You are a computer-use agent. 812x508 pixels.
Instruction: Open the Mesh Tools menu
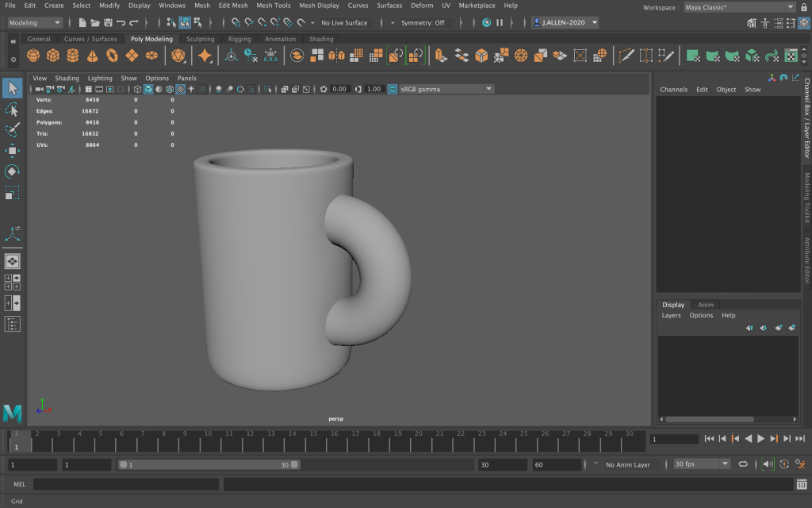coord(273,6)
